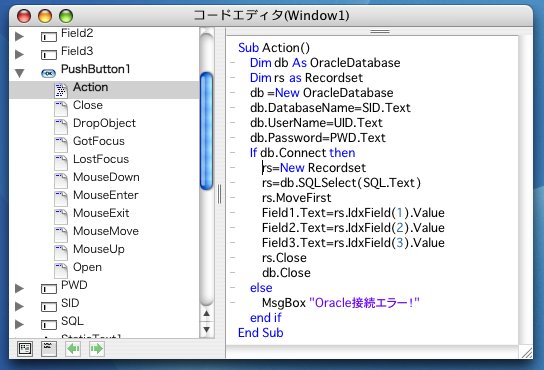Click the GotFocus event document icon

pyautogui.click(x=61, y=144)
